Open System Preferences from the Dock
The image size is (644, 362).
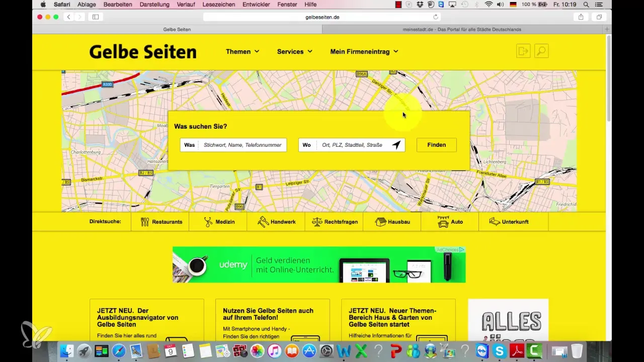click(327, 350)
